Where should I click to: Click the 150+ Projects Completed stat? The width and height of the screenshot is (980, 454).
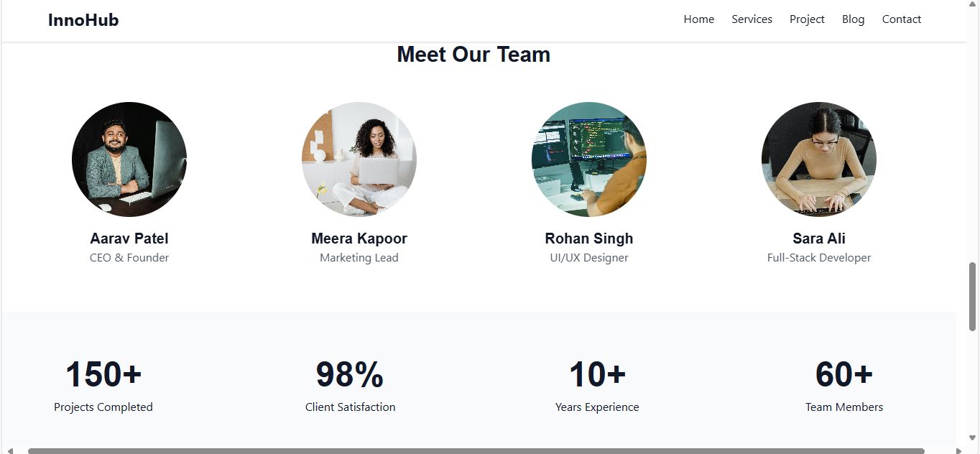(103, 375)
